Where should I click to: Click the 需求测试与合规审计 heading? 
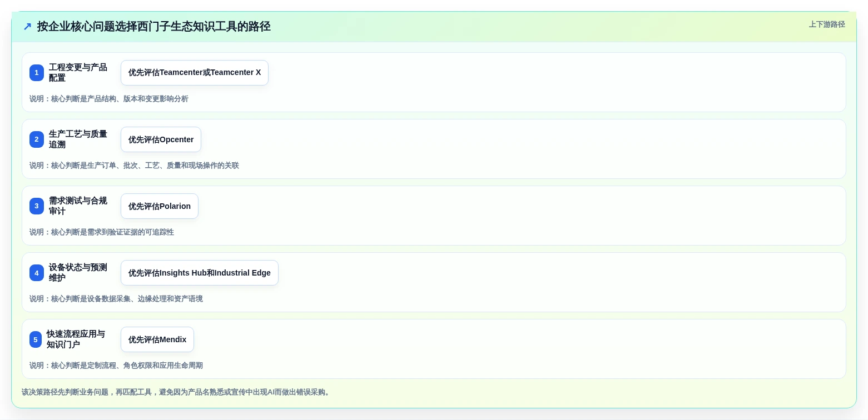point(78,206)
